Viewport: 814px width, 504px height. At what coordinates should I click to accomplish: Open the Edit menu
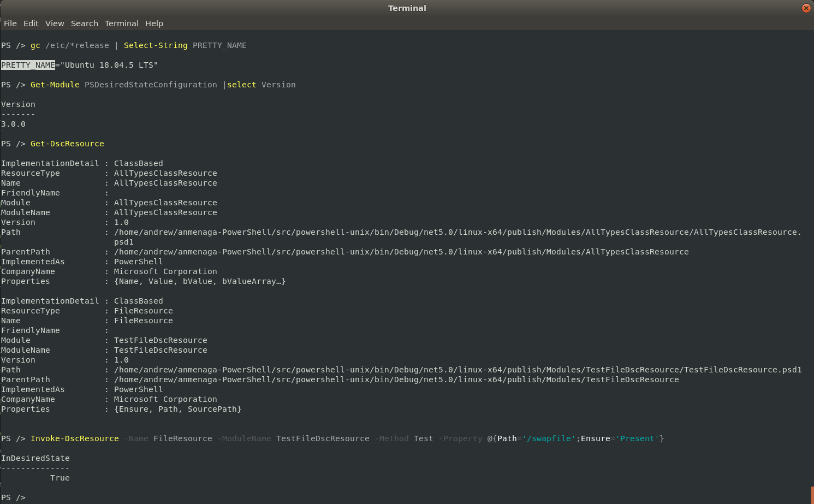point(31,23)
